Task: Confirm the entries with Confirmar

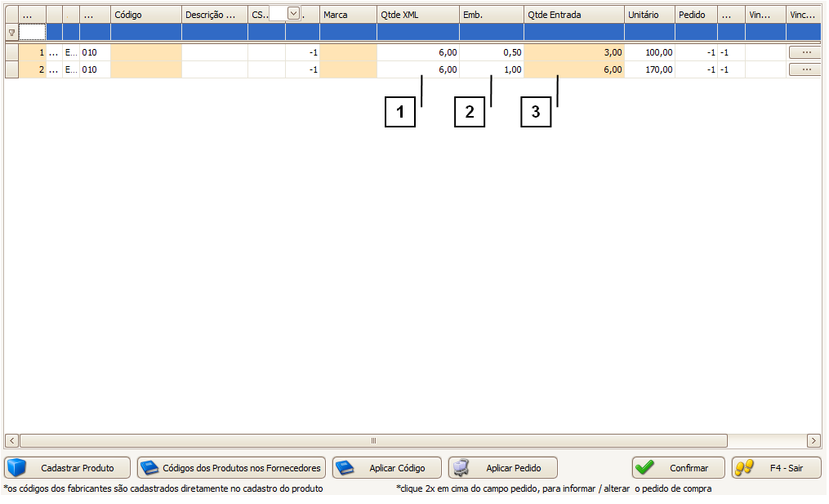Action: pyautogui.click(x=678, y=468)
